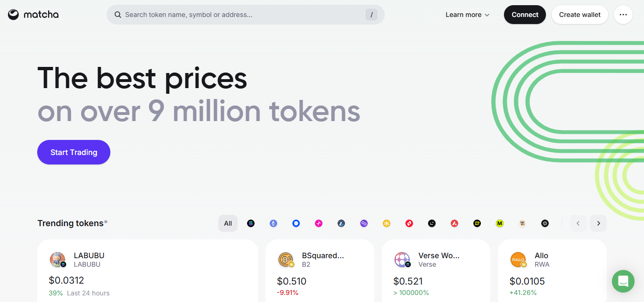Click the Connect button
Viewport: 644px width, 302px height.
525,15
